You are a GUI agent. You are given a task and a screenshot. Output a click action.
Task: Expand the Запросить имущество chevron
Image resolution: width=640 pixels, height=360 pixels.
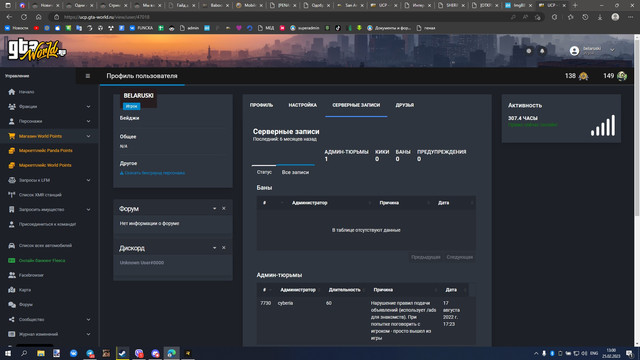[x=89, y=209]
